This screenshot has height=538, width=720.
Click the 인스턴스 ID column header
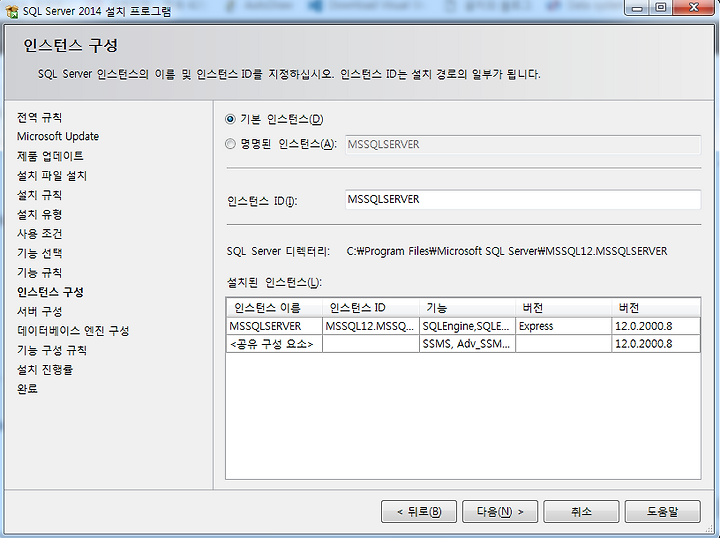click(x=371, y=308)
